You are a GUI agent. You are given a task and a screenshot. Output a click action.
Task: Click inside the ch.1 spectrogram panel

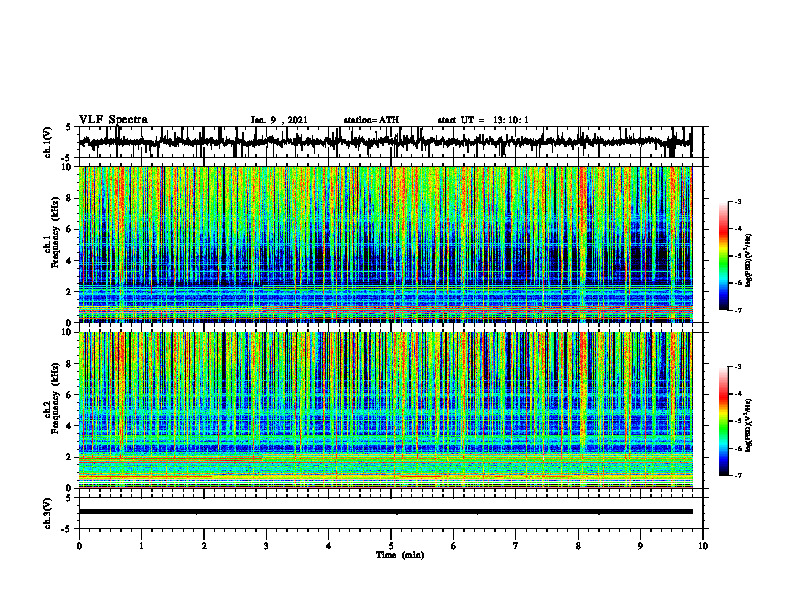(385, 244)
